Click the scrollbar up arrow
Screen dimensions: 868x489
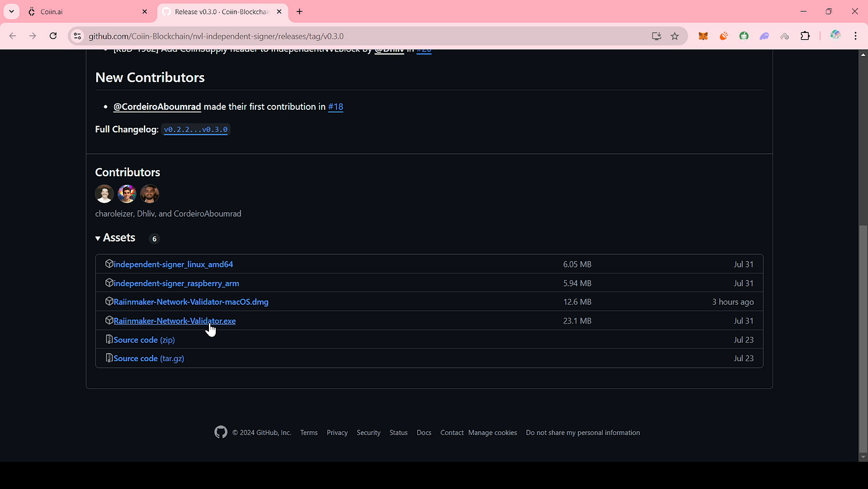tap(863, 55)
